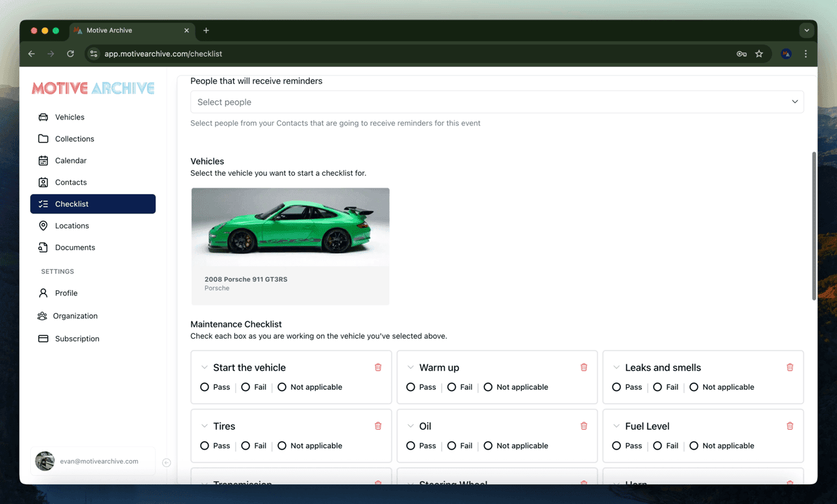Click the trash icon on Warm up
Screen dimensions: 837x504
[584, 367]
